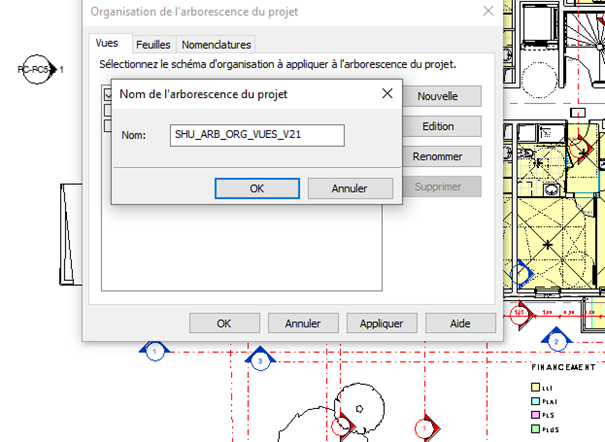Click the black cross in the yellow room
This screenshot has height=442, width=605.
tap(548, 245)
